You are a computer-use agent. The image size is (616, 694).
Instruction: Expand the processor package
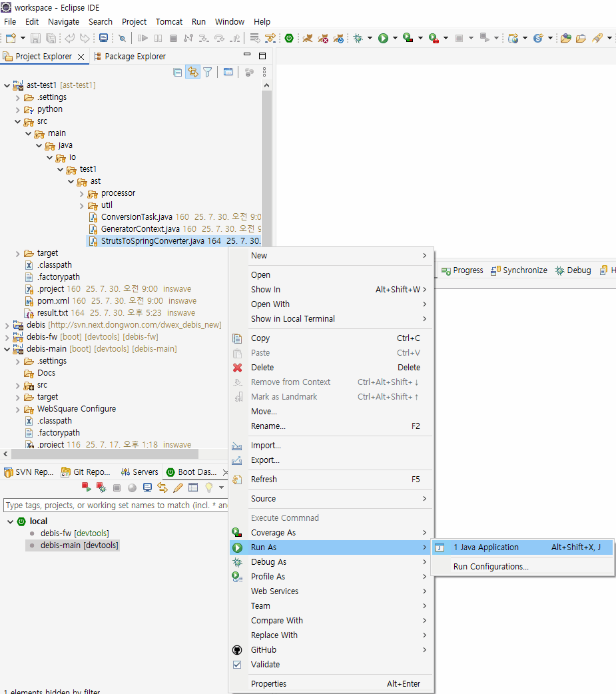pos(81,194)
